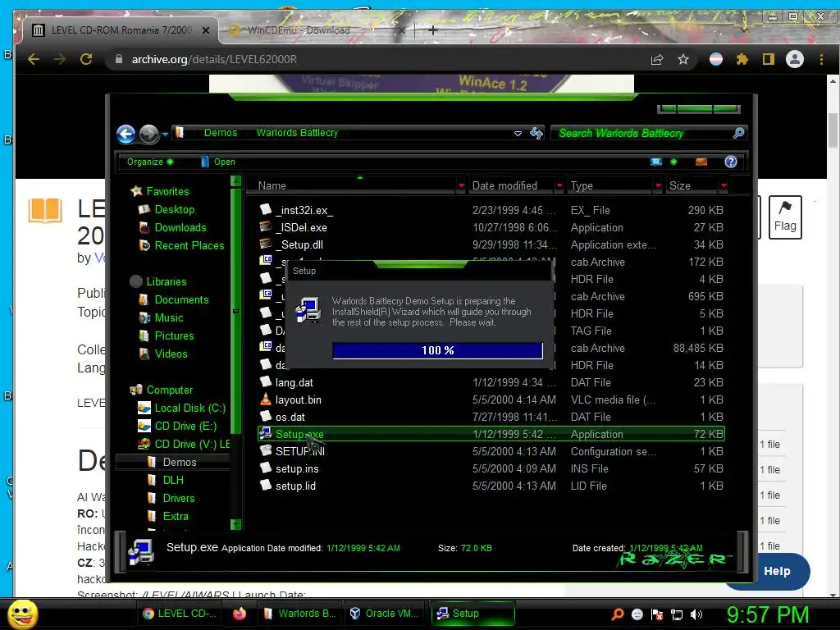
Task: Click Chrome's browser back arrow
Action: pos(34,59)
